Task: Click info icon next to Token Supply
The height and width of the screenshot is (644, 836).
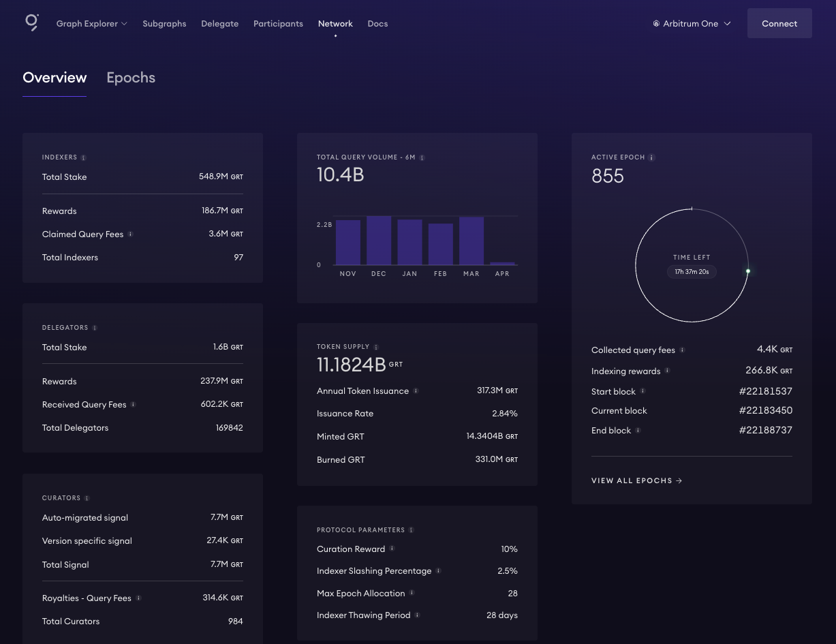Action: [376, 347]
